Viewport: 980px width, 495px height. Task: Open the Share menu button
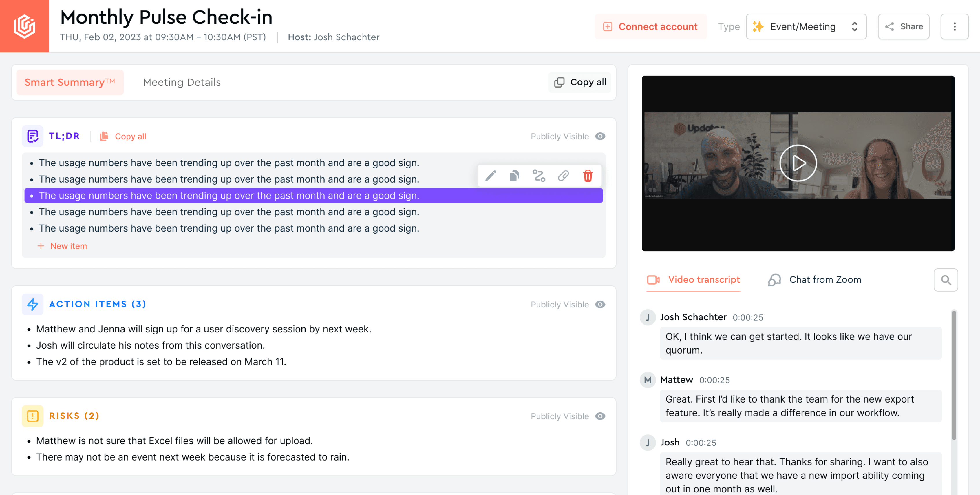click(904, 27)
